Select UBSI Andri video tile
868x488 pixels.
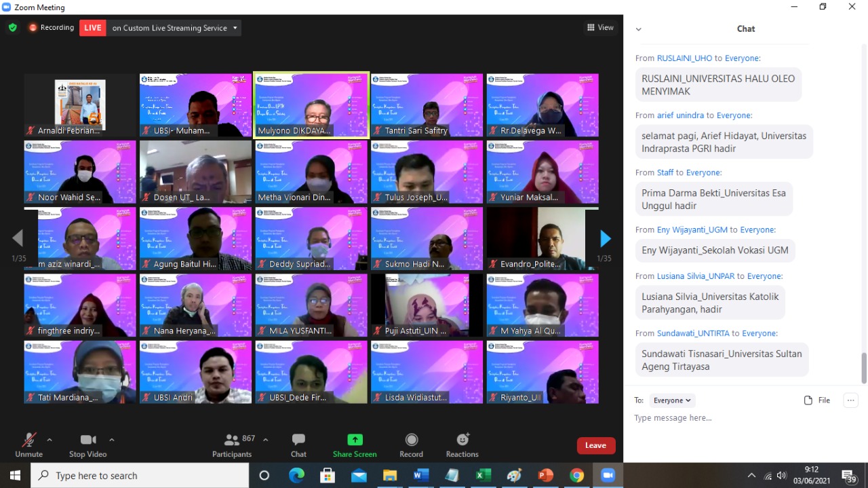click(x=195, y=371)
